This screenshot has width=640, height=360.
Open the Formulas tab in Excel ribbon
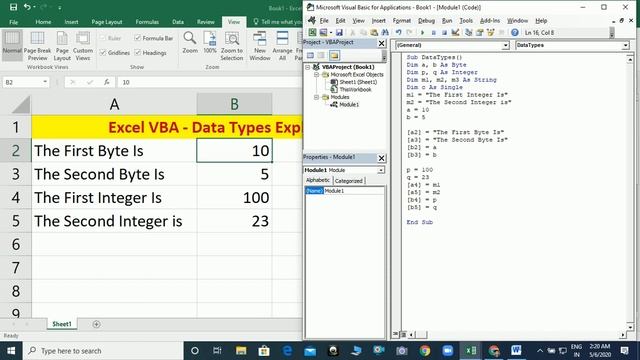(x=147, y=22)
